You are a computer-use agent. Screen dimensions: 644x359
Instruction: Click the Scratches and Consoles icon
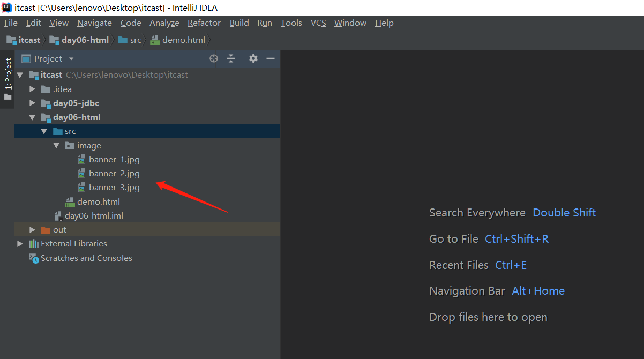click(x=33, y=258)
